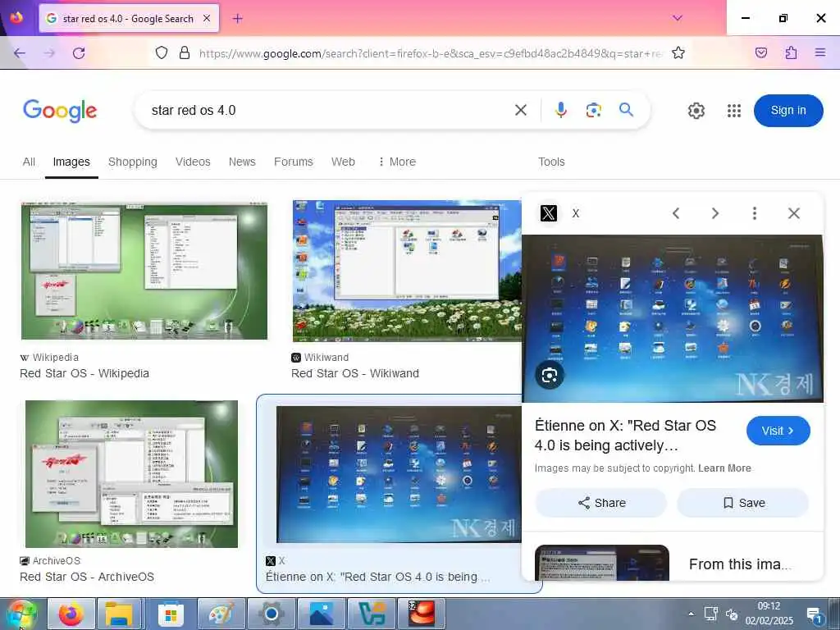Click the browser forward arrow
This screenshot has width=840, height=630.
point(49,53)
